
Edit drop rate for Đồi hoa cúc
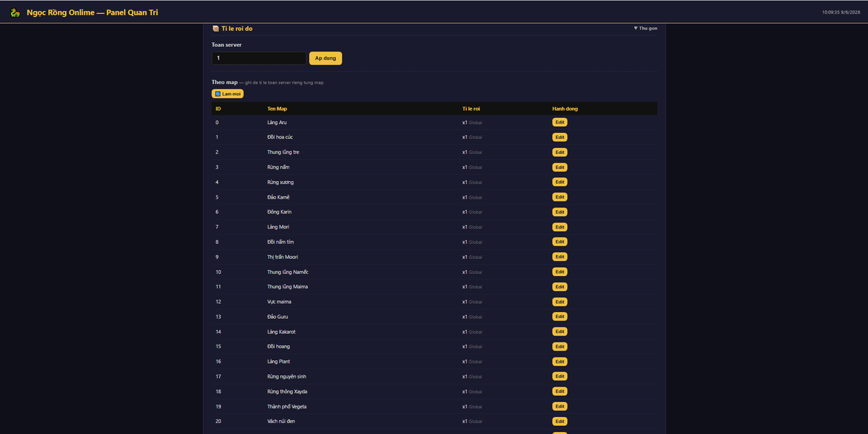point(559,137)
